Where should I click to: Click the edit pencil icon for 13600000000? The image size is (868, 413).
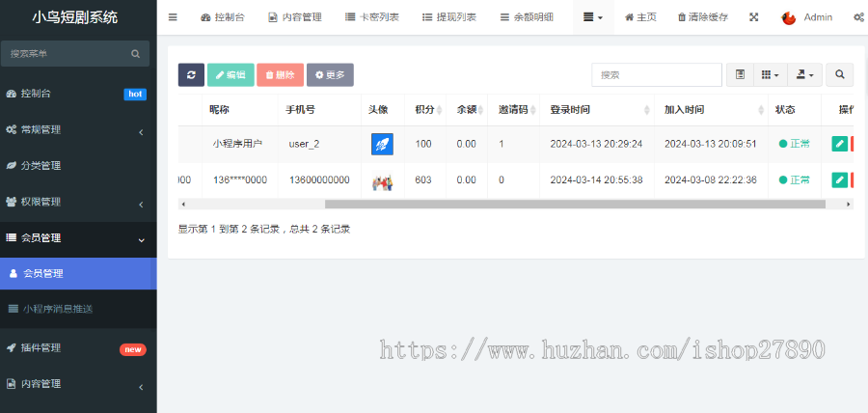pos(840,179)
